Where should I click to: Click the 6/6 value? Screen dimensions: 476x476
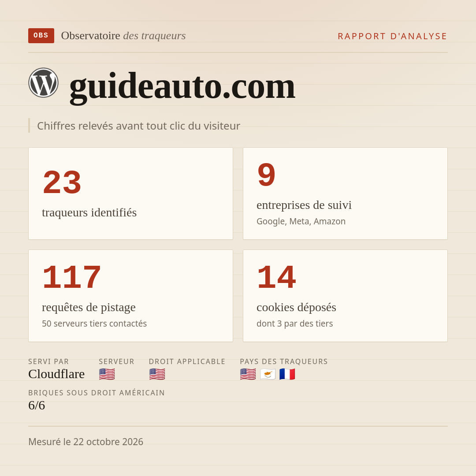[x=37, y=405]
